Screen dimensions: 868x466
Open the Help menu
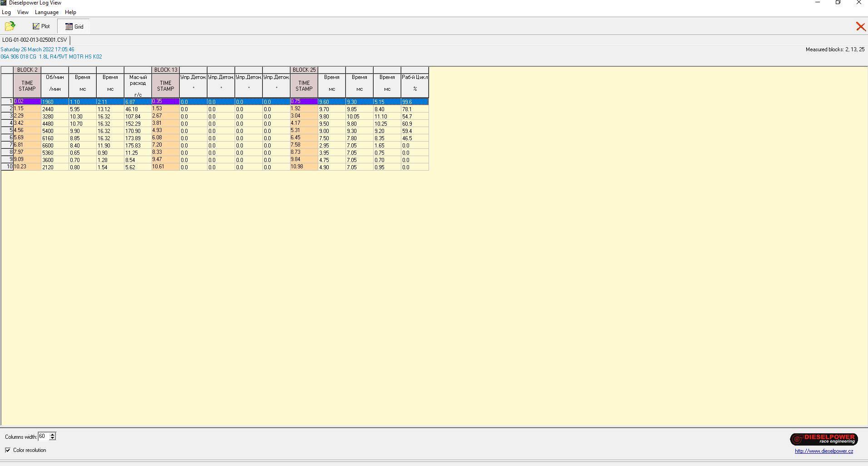(70, 12)
